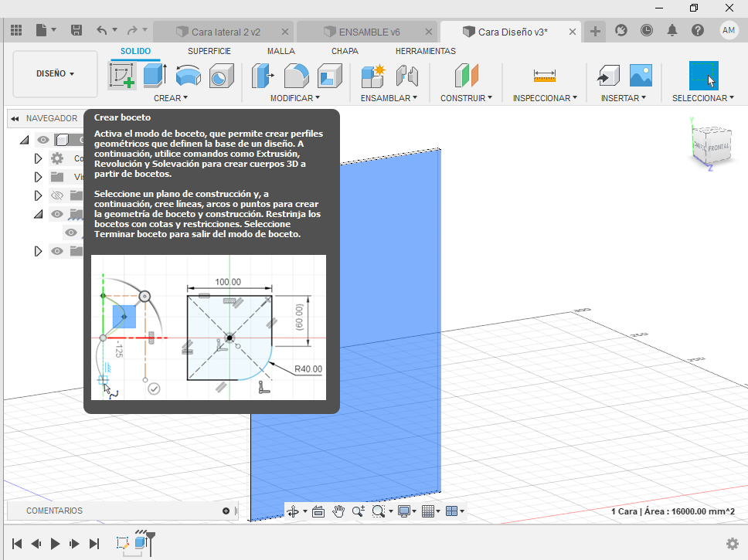Select the Pan hand tool
Image resolution: width=748 pixels, height=560 pixels.
pos(338,511)
